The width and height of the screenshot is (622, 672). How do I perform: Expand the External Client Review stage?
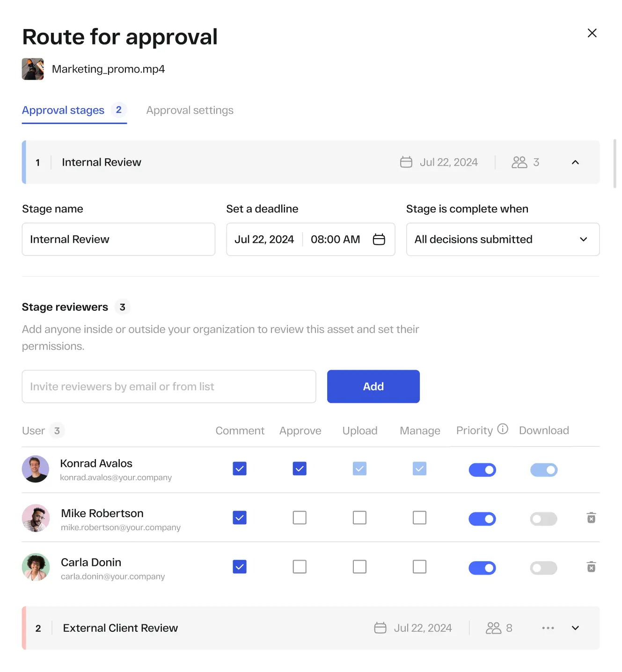click(x=575, y=628)
